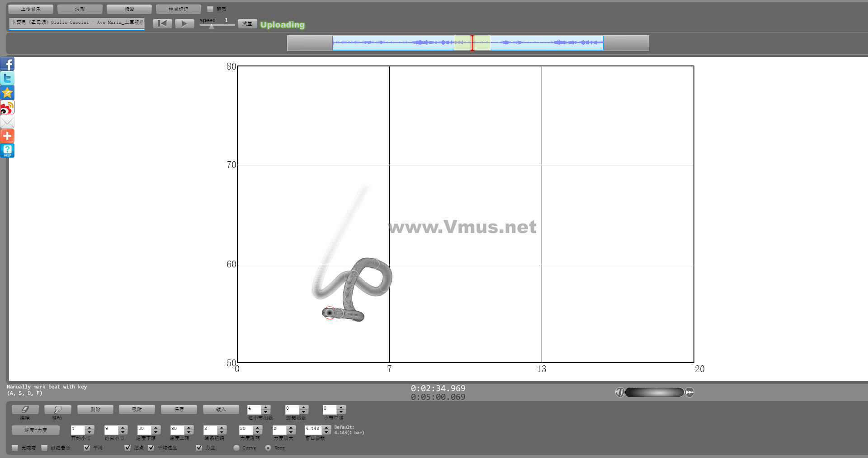Enable the 翻页 checkbox
Image resolution: width=868 pixels, height=458 pixels.
(210, 9)
